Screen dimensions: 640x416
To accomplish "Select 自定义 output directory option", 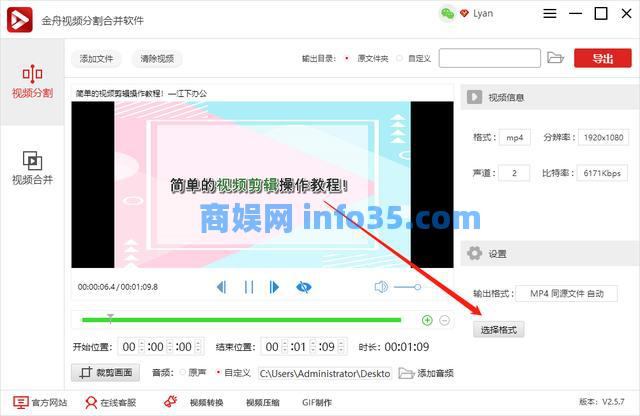I will pos(402,58).
